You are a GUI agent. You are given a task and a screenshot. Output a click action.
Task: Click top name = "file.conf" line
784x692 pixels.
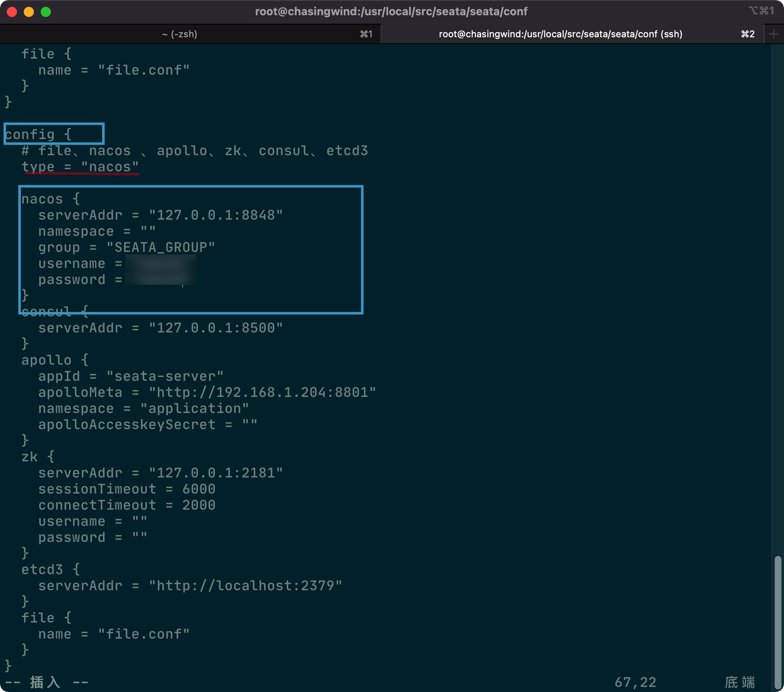(x=114, y=70)
